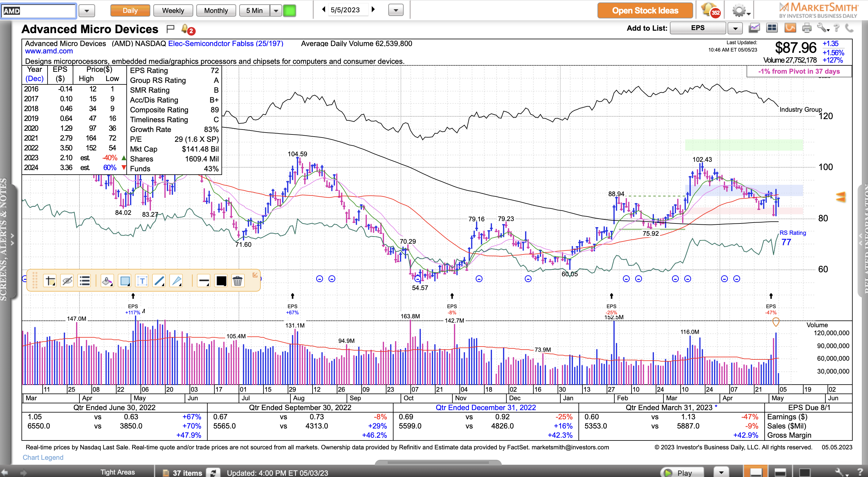
Task: Click the Tight Areas list label
Action: (117, 472)
